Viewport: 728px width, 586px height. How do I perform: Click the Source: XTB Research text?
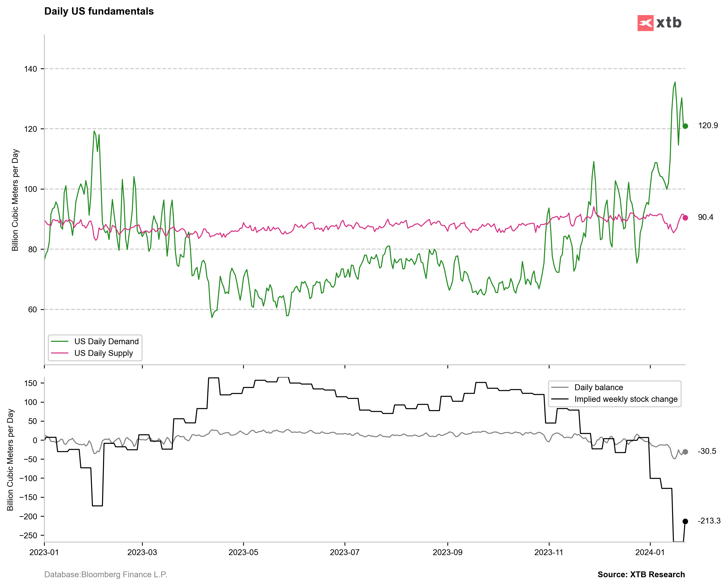[x=641, y=575]
